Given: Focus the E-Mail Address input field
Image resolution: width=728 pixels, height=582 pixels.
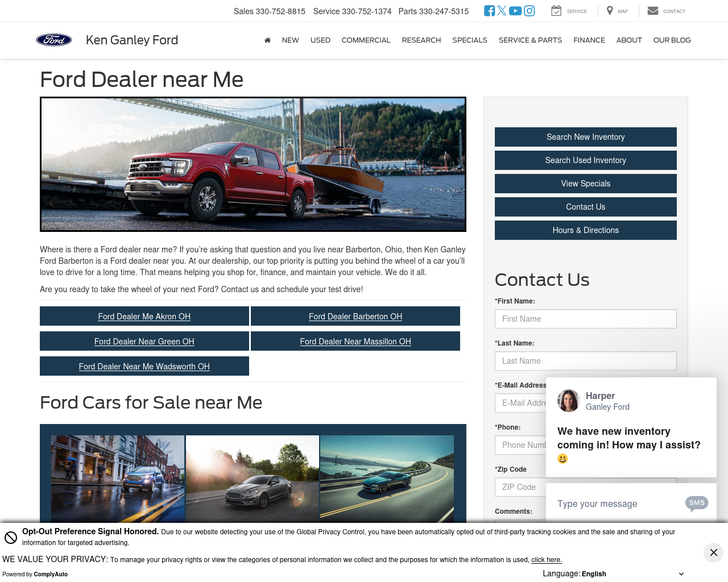Looking at the screenshot, I should click(x=520, y=403).
